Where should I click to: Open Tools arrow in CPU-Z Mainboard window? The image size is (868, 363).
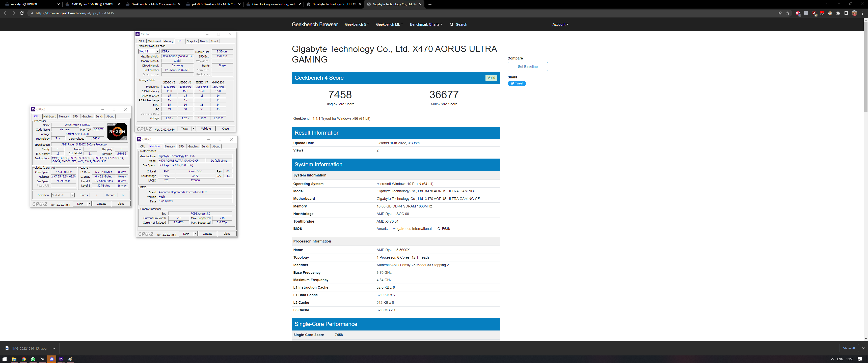pos(195,234)
